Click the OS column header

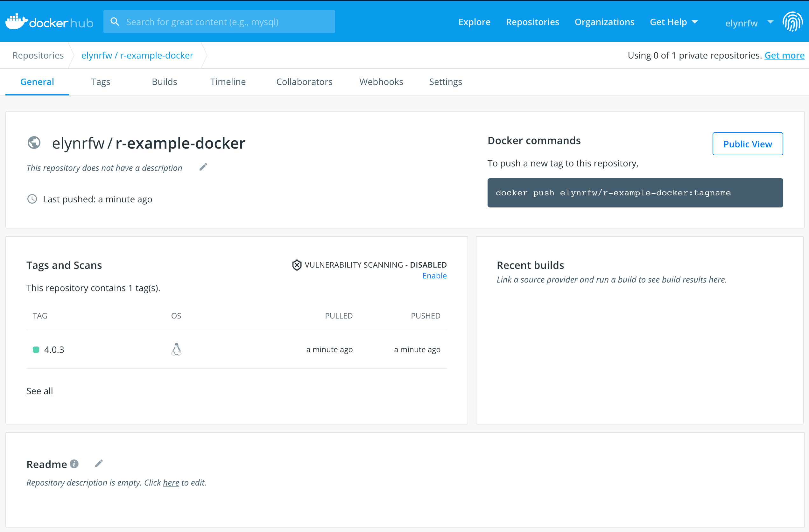tap(176, 316)
